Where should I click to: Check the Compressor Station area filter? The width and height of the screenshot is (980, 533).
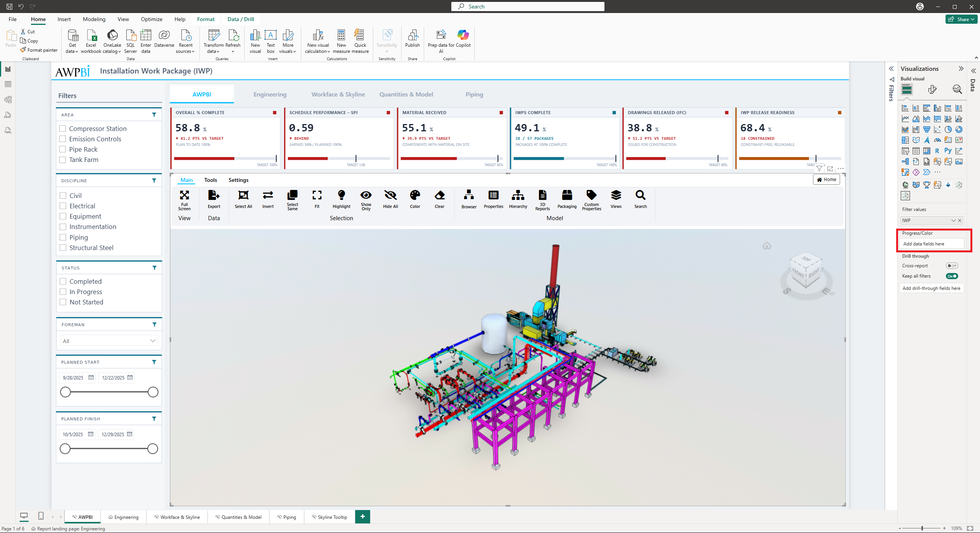click(63, 129)
